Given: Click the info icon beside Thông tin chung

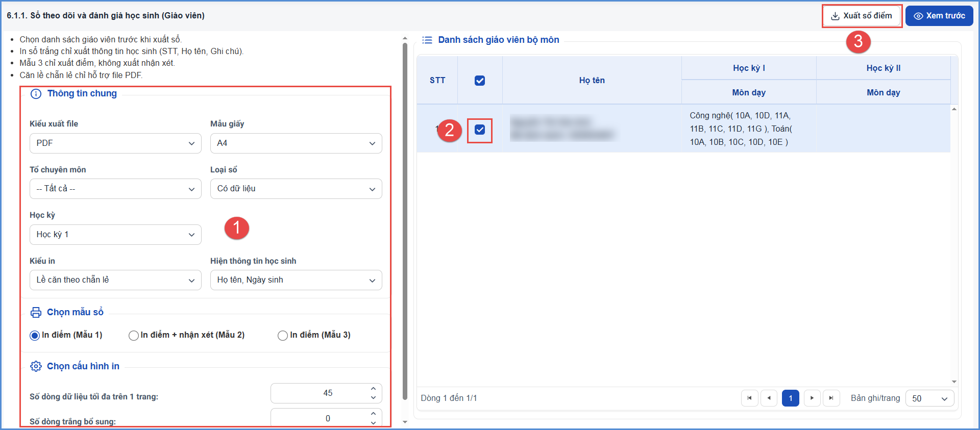Looking at the screenshot, I should point(36,94).
